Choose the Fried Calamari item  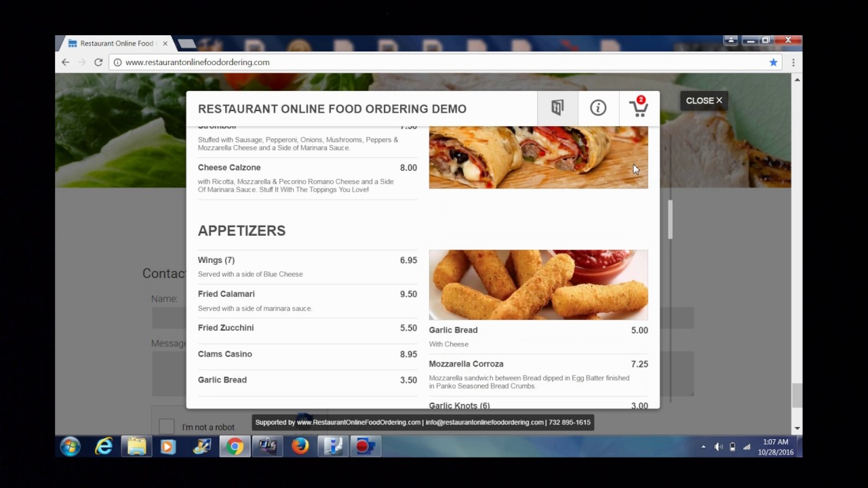[x=307, y=301]
